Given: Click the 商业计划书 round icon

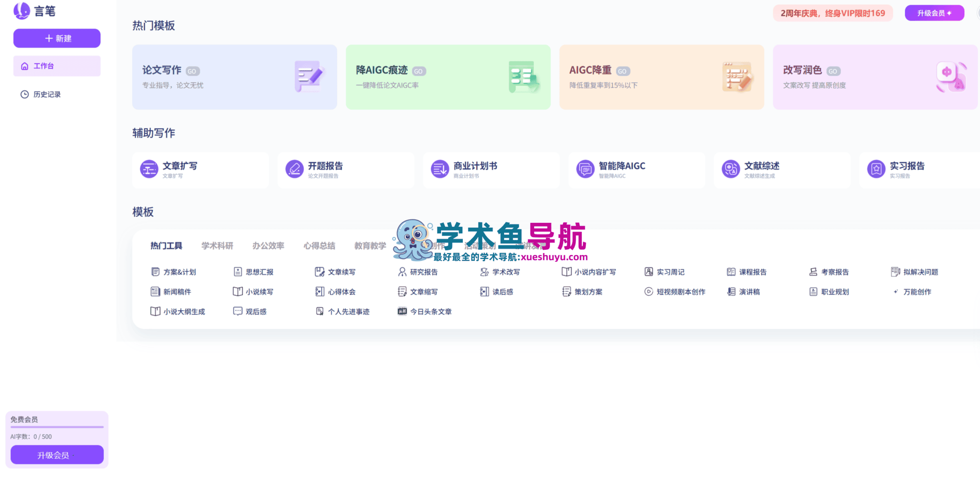Looking at the screenshot, I should (x=440, y=169).
